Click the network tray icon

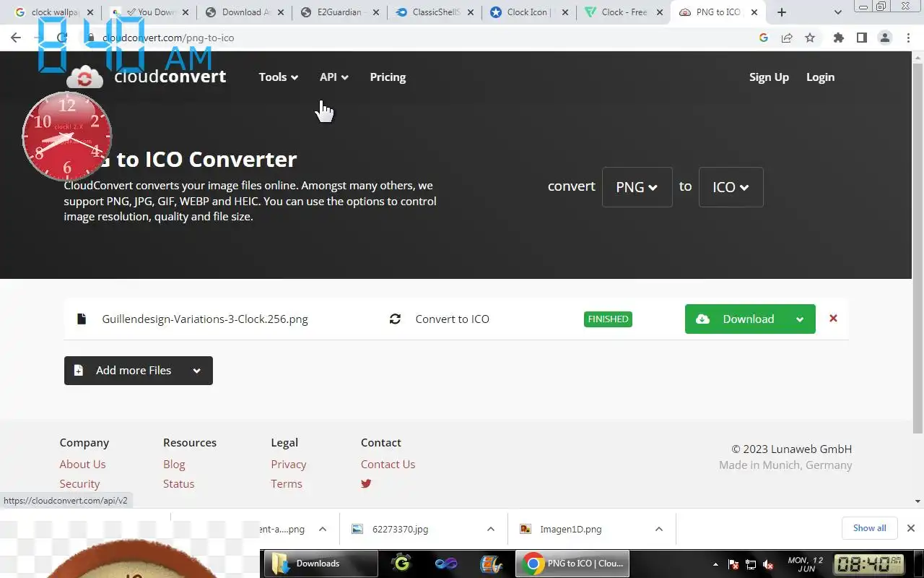pyautogui.click(x=751, y=564)
